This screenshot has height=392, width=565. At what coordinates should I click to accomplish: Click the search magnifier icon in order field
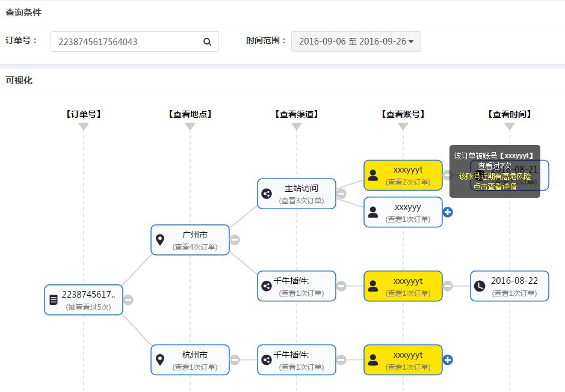(207, 41)
